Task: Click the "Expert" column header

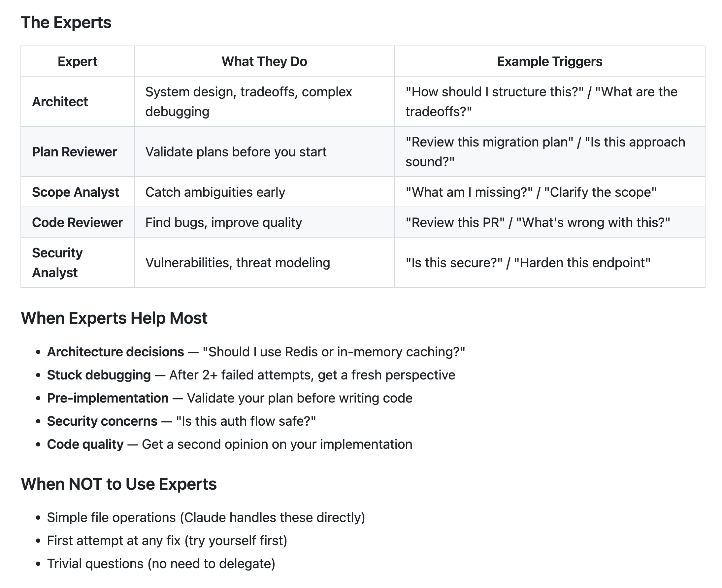Action: (x=77, y=61)
